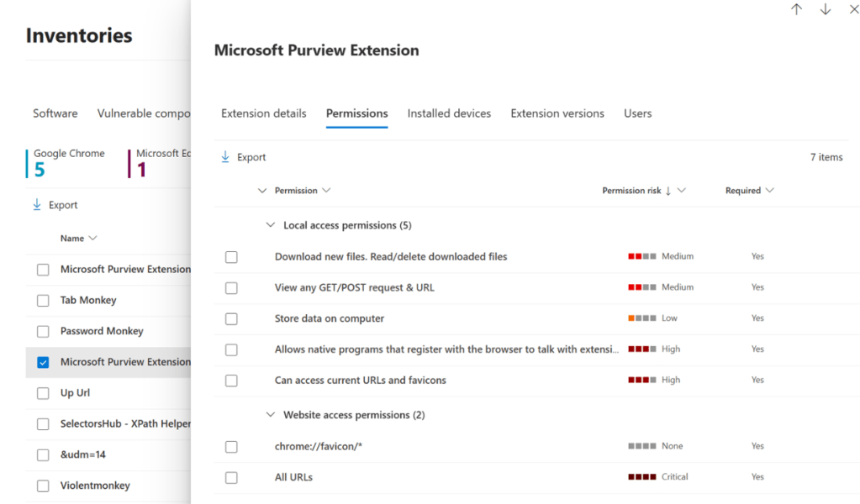860x504 pixels.
Task: Click the Export download icon in Inventories list
Action: (x=37, y=205)
